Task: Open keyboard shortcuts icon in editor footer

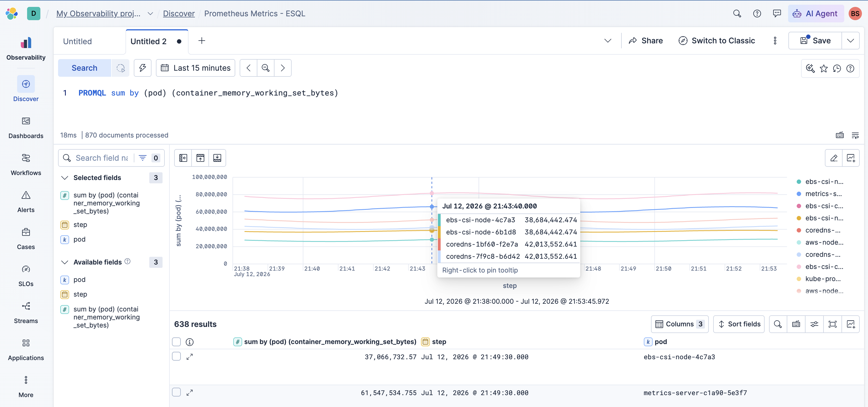Action: pos(840,135)
